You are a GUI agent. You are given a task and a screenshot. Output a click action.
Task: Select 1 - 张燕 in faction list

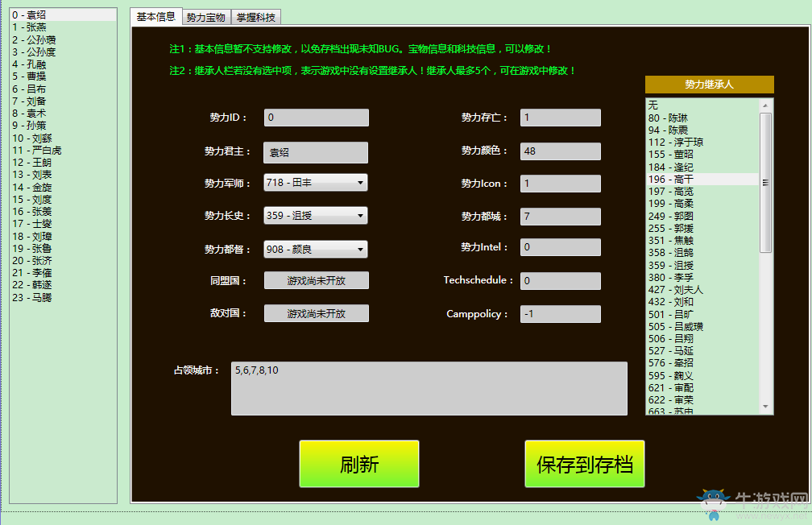(63, 27)
